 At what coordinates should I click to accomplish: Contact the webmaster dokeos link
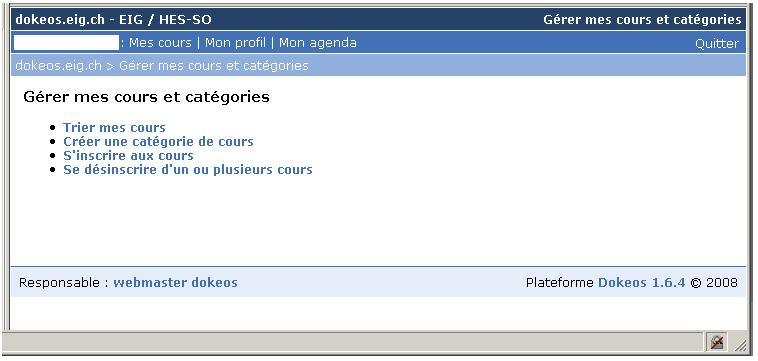pyautogui.click(x=175, y=282)
